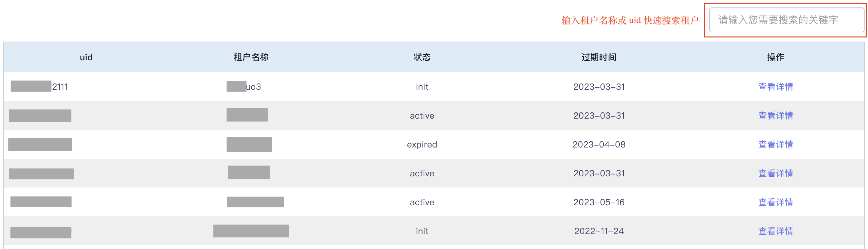Select the init status in the first row
868x249 pixels.
pyautogui.click(x=422, y=87)
